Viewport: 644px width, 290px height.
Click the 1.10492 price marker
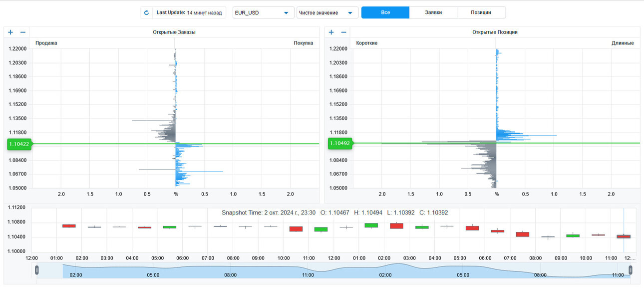340,143
